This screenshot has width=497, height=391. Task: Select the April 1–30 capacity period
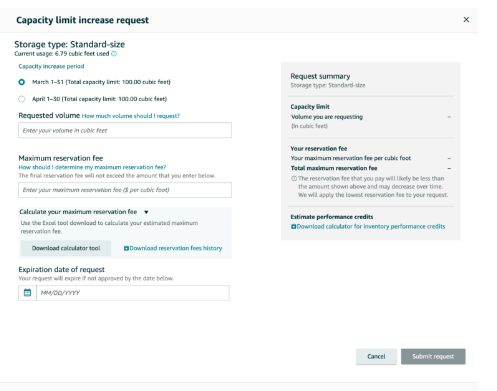22,99
